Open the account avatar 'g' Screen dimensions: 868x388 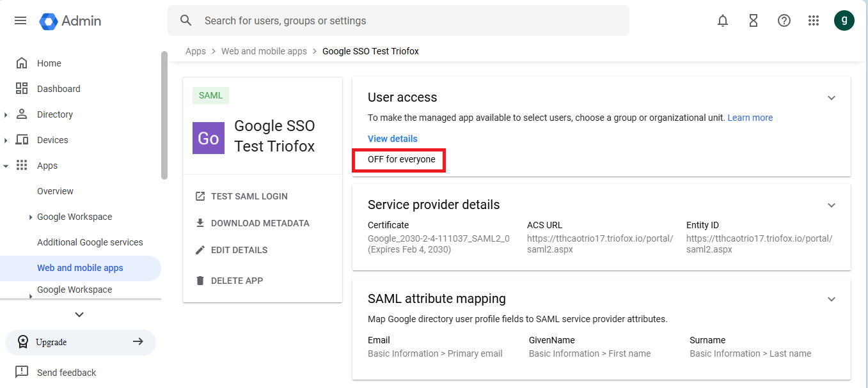tap(844, 20)
